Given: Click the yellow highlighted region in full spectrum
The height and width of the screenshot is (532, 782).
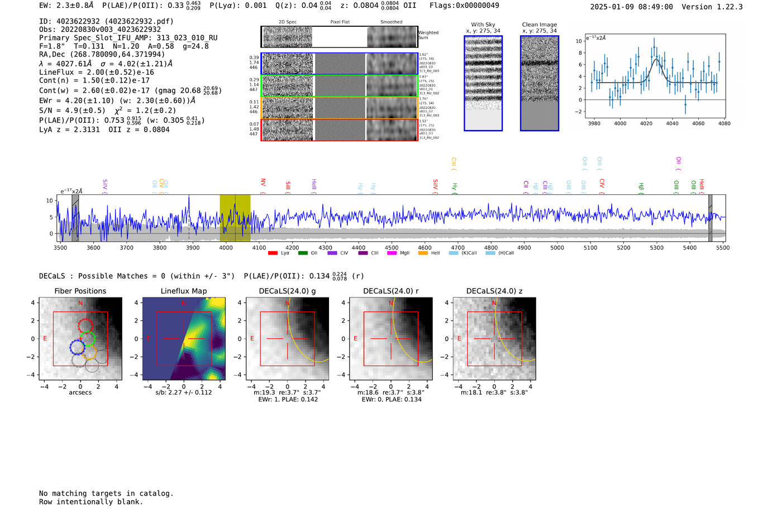Looking at the screenshot, I should click(235, 218).
